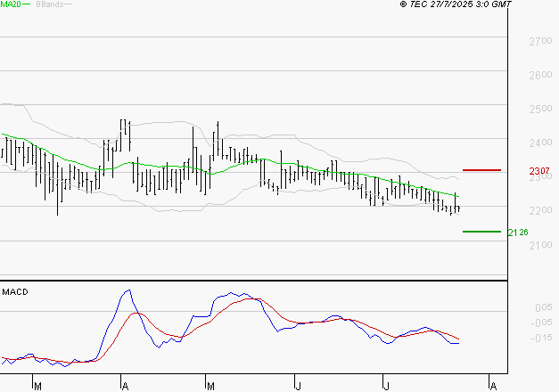The image size is (559, 392).
Task: Click the 2500 price axis label
Action: [x=540, y=109]
